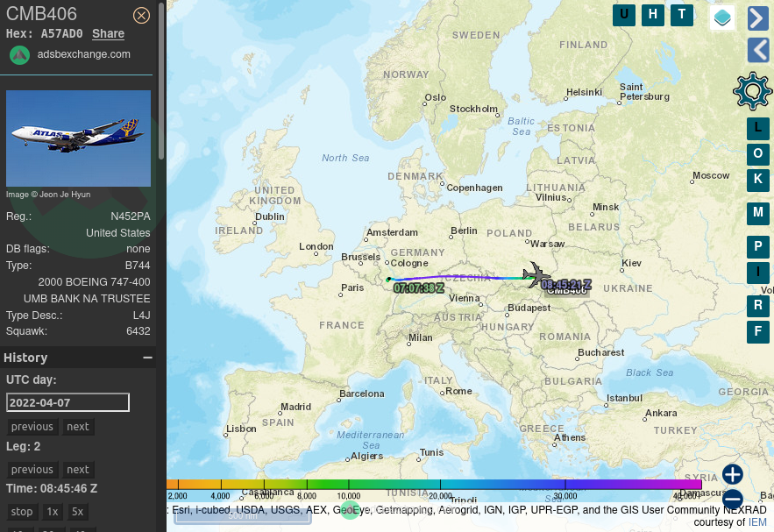Click the Type Desc. value L4J
The height and width of the screenshot is (532, 774).
pyautogui.click(x=141, y=315)
